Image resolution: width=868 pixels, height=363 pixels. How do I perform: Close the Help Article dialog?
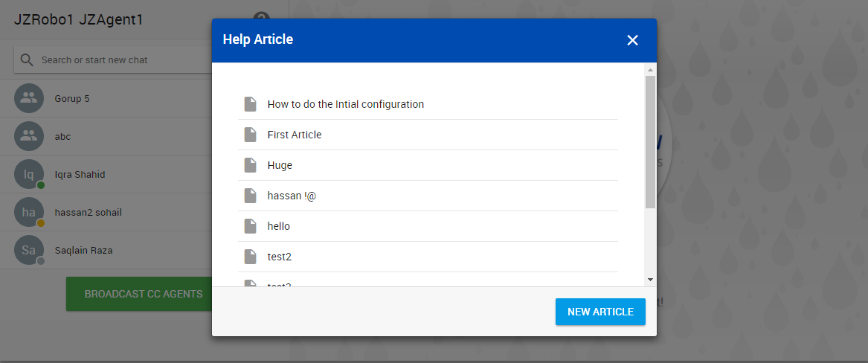point(632,40)
